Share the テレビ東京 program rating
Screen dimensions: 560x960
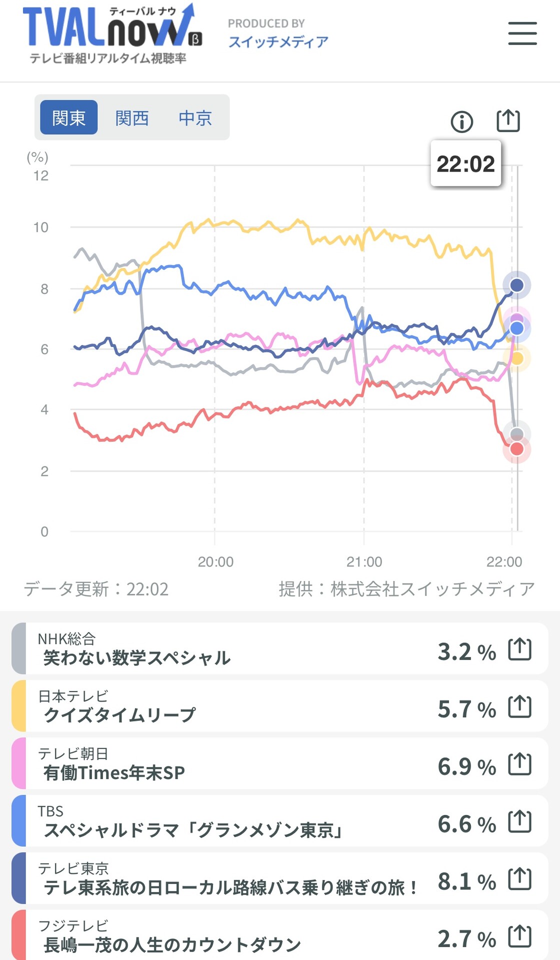point(519,879)
